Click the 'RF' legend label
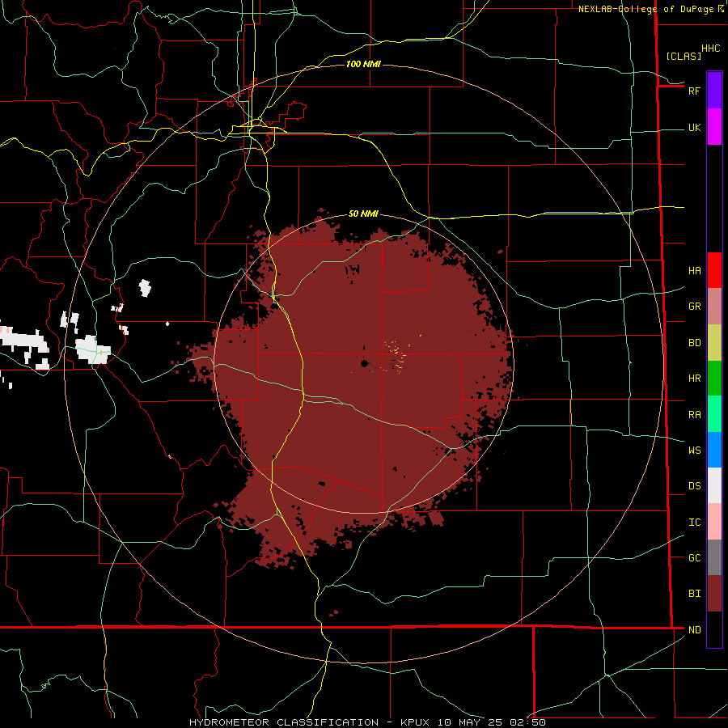The image size is (728, 728). (x=694, y=91)
